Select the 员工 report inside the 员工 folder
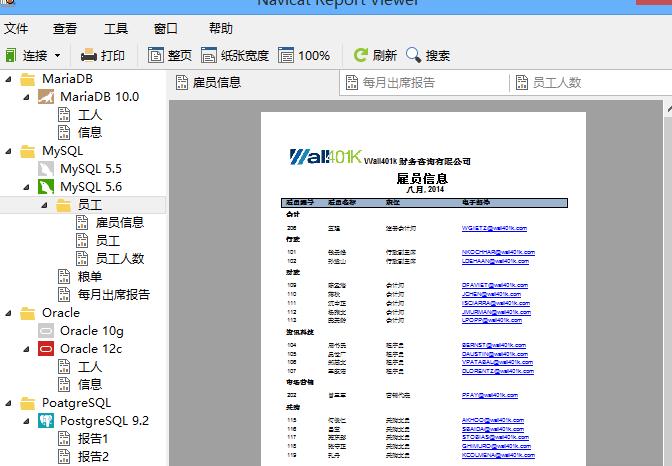The image size is (672, 466). tap(108, 241)
